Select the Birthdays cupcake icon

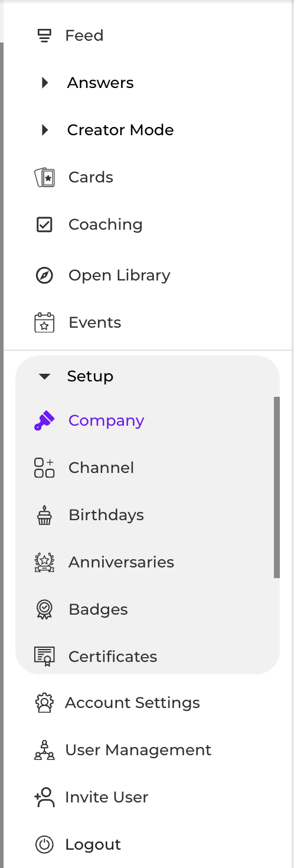(44, 515)
